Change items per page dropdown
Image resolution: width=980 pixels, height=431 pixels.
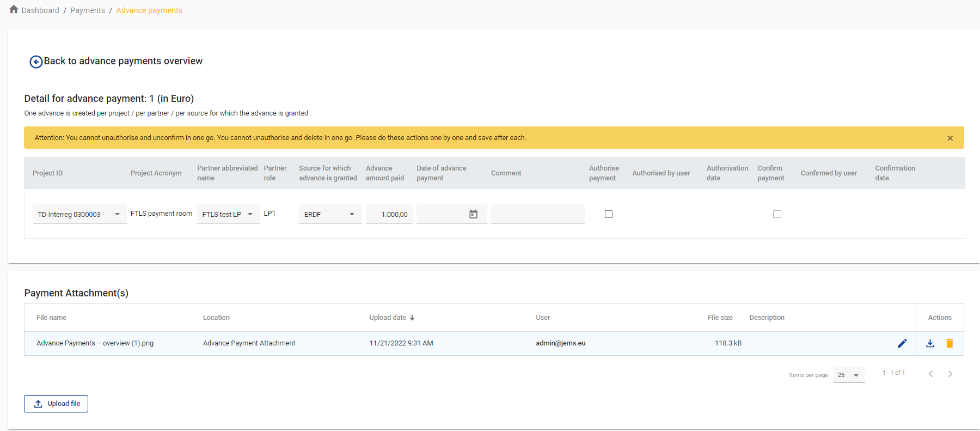pyautogui.click(x=848, y=375)
